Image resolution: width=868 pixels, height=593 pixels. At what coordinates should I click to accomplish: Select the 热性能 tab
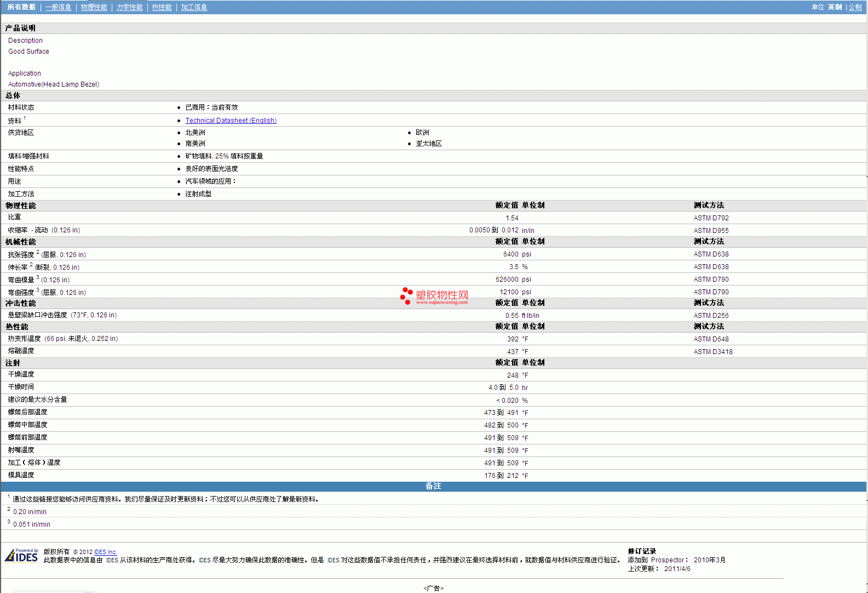click(x=162, y=7)
